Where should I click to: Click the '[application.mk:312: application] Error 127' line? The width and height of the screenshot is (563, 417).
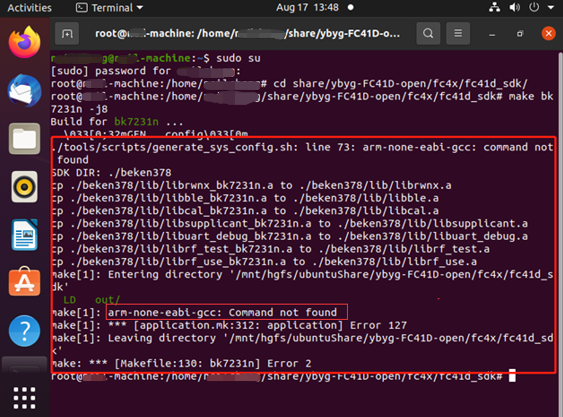tap(270, 325)
